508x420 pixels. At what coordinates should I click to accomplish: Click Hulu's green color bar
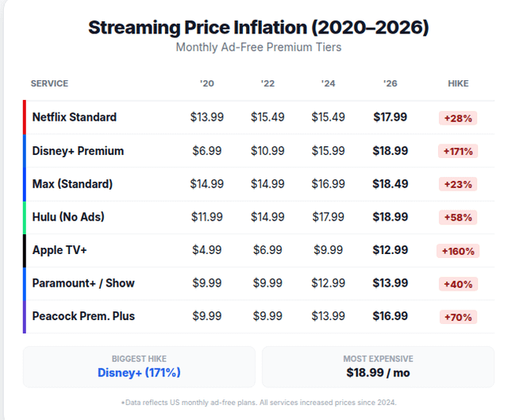coord(25,217)
